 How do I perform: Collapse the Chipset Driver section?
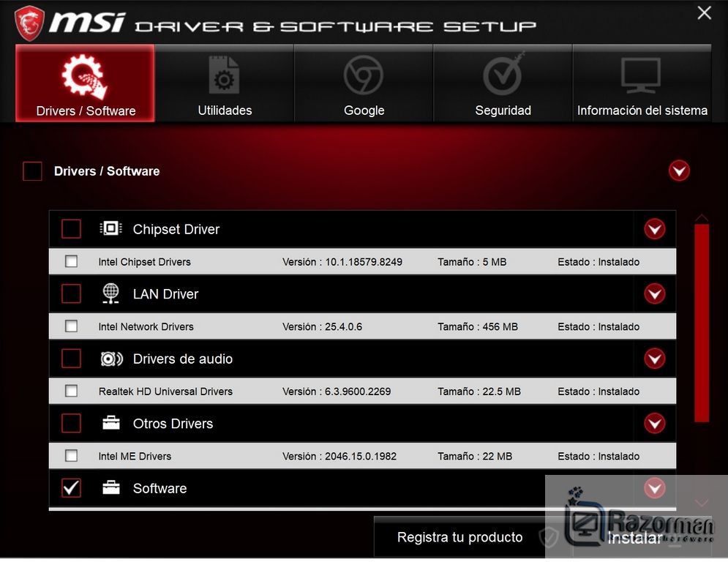tap(654, 229)
